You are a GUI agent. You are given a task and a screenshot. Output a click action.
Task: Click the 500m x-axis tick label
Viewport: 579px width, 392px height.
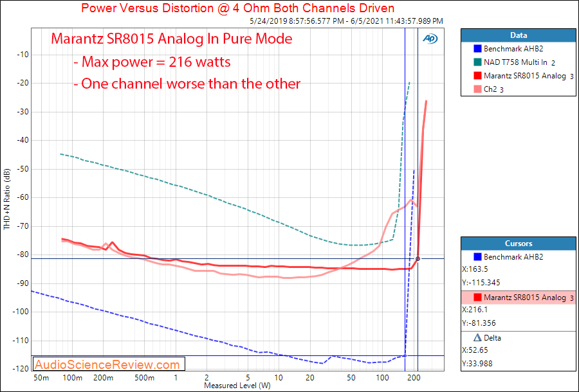point(144,378)
